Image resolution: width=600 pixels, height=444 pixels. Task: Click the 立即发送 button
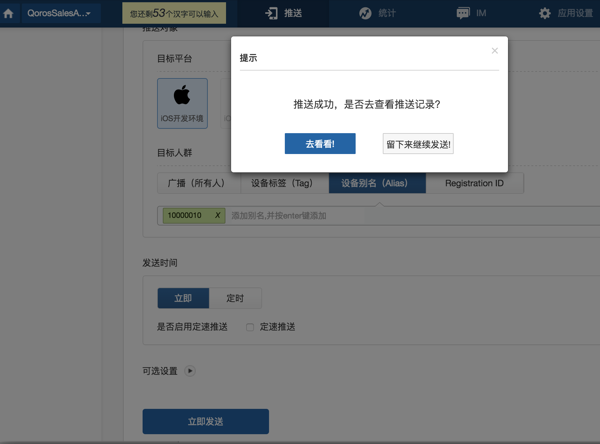coord(205,421)
